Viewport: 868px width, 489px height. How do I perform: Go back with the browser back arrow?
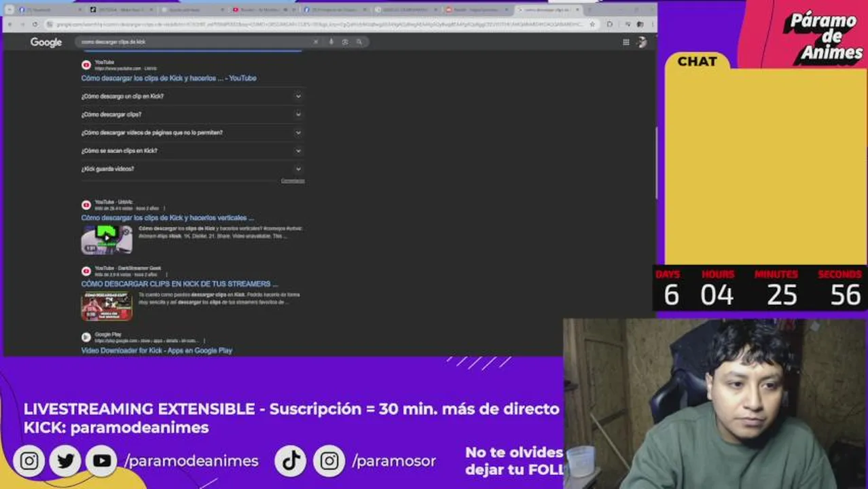coord(11,24)
